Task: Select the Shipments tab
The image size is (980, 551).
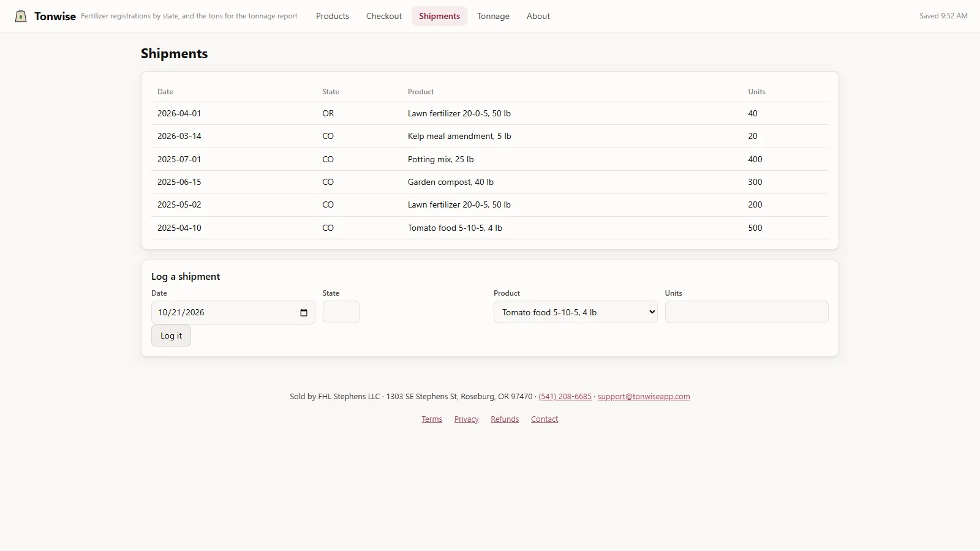Action: click(439, 16)
